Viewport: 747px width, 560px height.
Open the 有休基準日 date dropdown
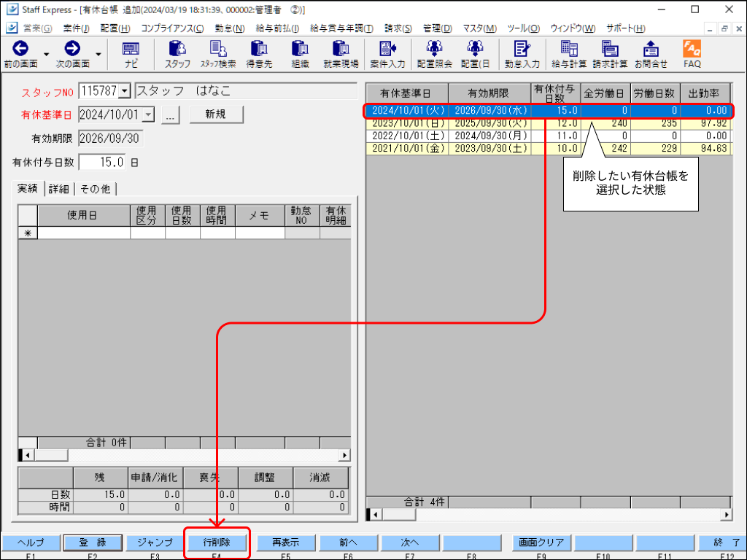click(x=149, y=114)
